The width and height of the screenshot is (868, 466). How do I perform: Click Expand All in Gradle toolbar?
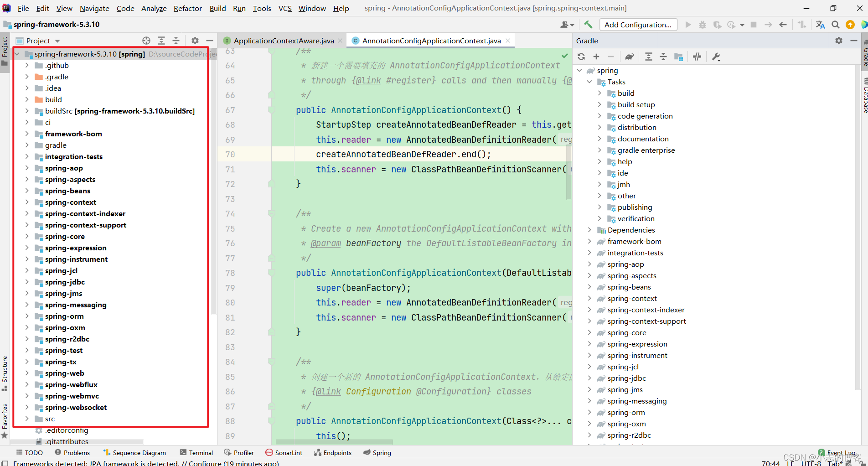coord(648,57)
